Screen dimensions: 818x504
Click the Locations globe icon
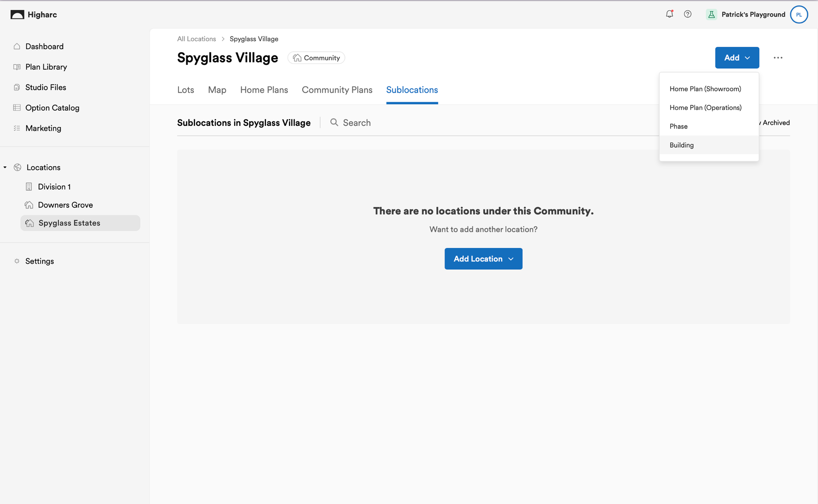point(17,167)
